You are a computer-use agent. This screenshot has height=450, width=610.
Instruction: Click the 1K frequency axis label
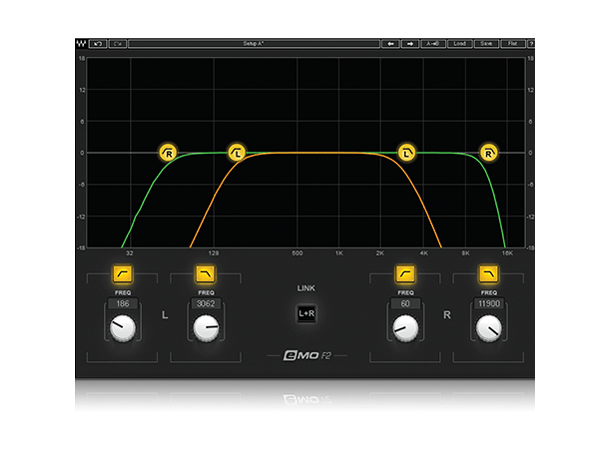tap(339, 253)
